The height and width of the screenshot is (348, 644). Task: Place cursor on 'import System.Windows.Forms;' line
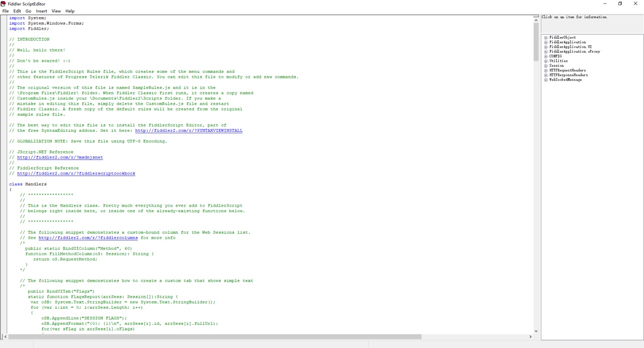46,23
